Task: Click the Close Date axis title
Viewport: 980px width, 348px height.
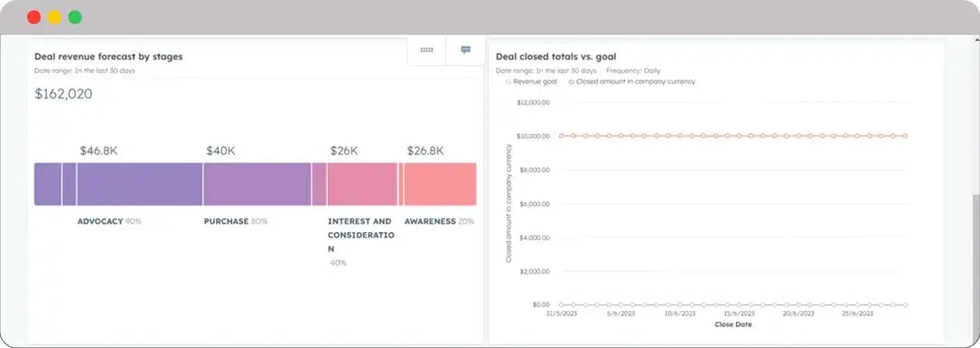Action: click(x=733, y=324)
